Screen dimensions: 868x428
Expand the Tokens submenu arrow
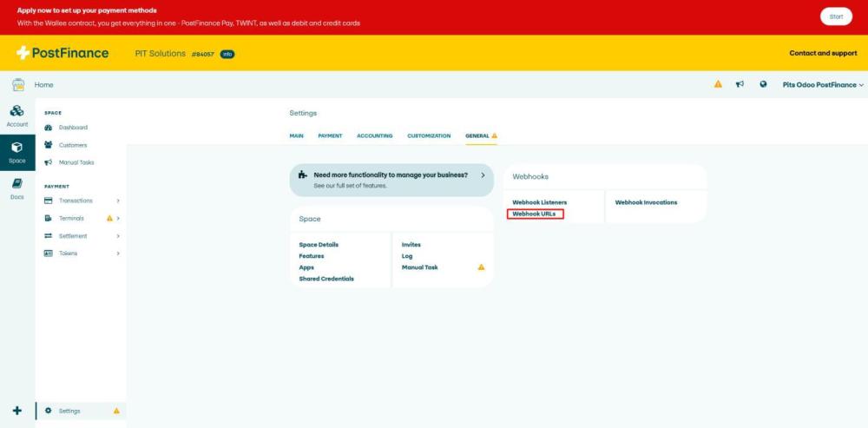(118, 253)
